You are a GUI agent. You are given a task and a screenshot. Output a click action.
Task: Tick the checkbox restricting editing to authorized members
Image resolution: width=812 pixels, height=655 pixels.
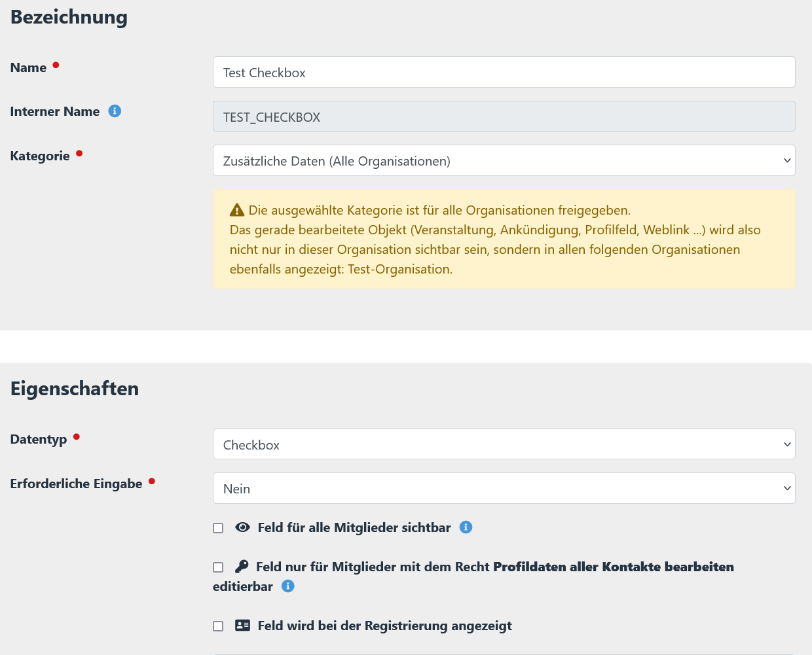(218, 567)
